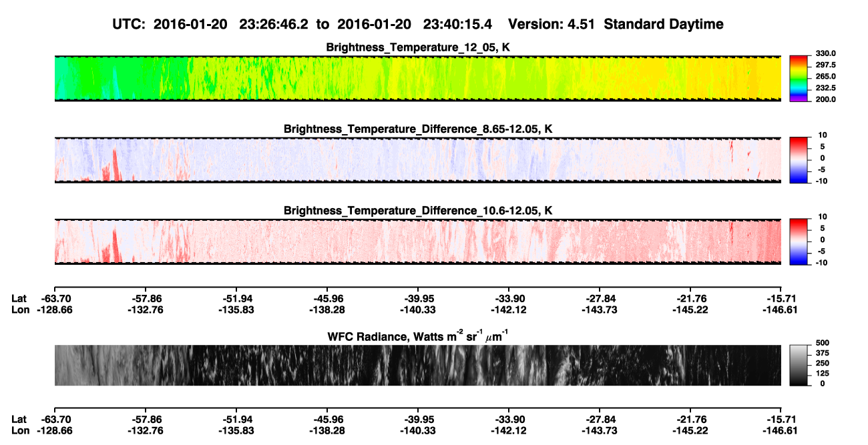The height and width of the screenshot is (445, 868).
Task: Click the 125 label on the WFC colorbar
Action: pyautogui.click(x=821, y=374)
